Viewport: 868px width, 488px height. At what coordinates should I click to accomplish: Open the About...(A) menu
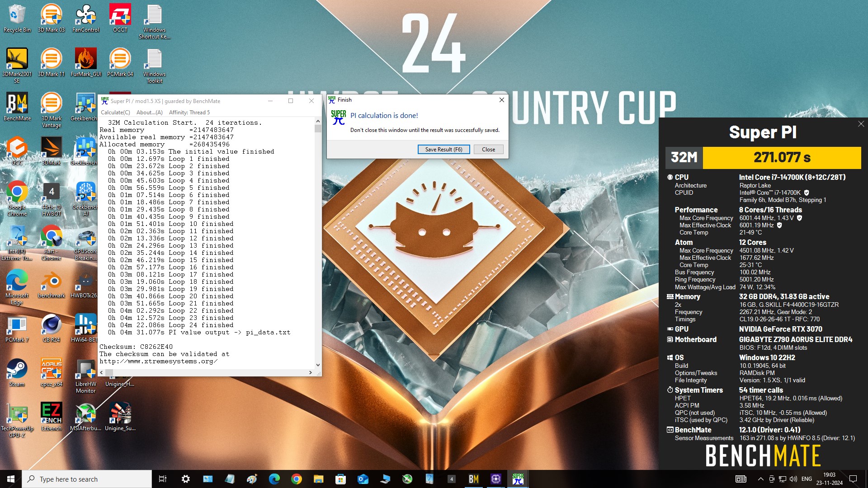click(149, 113)
